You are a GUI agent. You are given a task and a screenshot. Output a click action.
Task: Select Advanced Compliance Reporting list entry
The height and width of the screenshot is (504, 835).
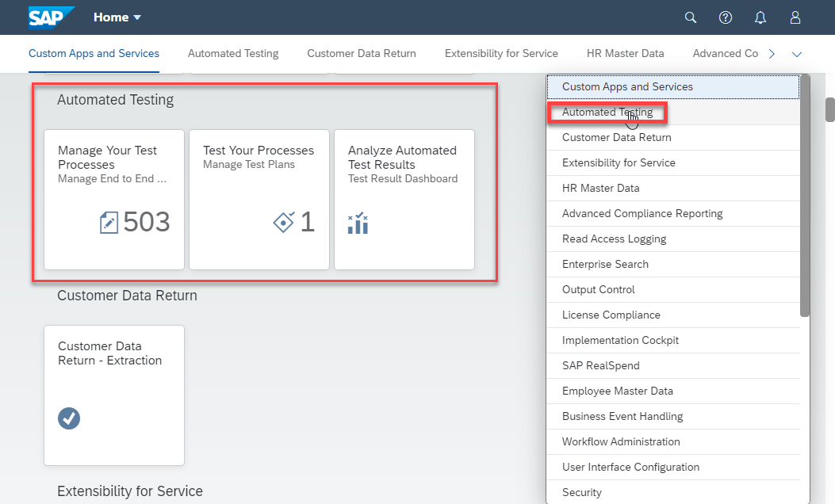click(x=673, y=213)
